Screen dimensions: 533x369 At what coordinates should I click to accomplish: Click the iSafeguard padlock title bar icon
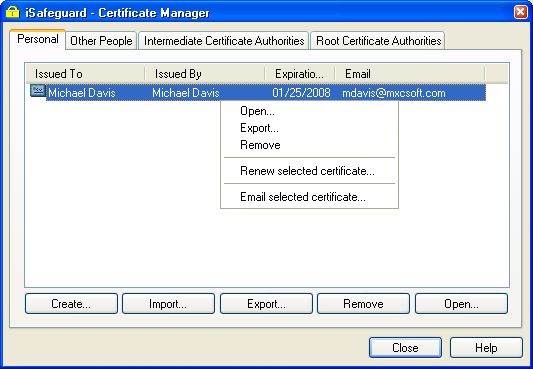13,12
